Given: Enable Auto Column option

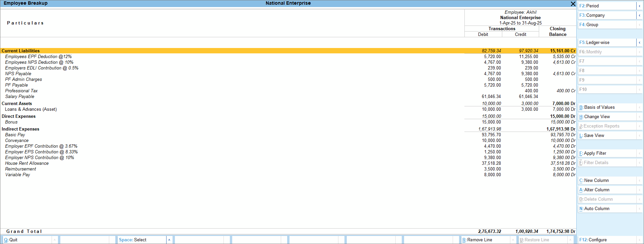Looking at the screenshot, I should coord(606,209).
